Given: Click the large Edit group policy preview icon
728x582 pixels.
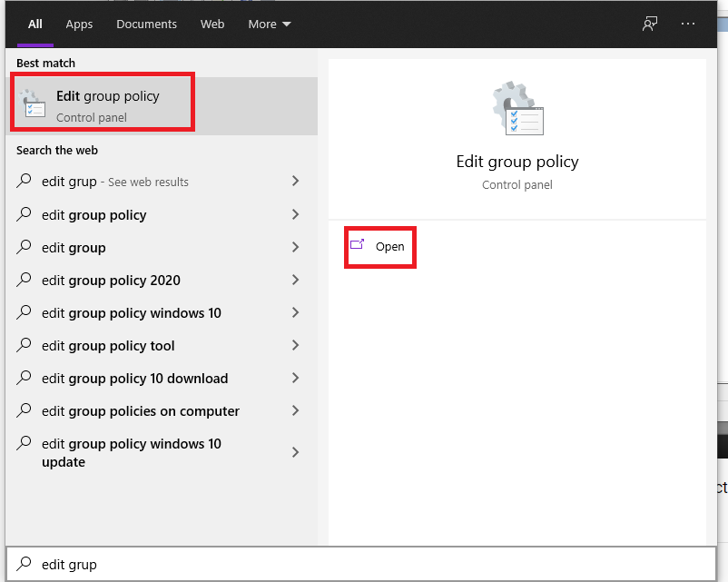Looking at the screenshot, I should click(x=516, y=110).
